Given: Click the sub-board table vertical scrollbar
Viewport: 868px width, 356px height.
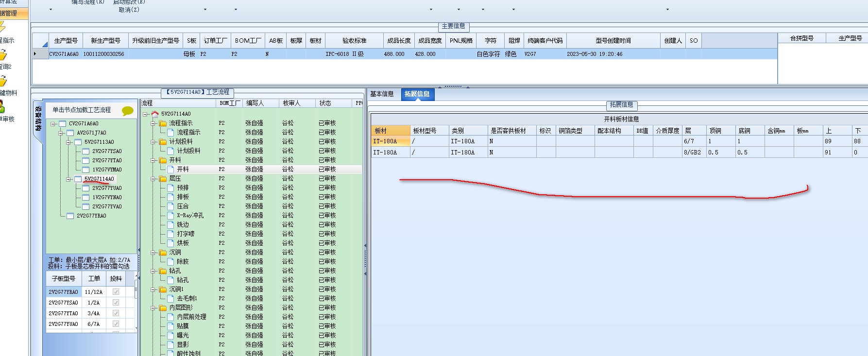Looking at the screenshot, I should (x=136, y=301).
